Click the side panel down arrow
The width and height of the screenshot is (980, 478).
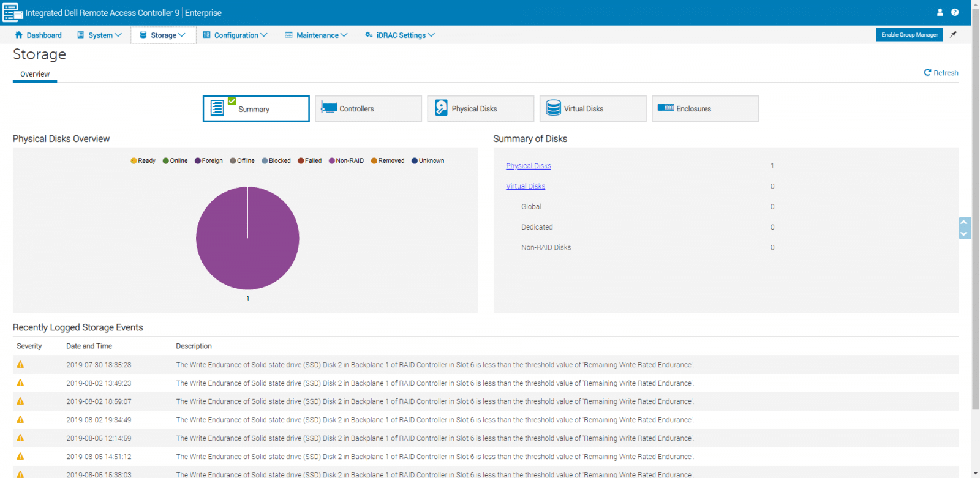[x=964, y=234]
